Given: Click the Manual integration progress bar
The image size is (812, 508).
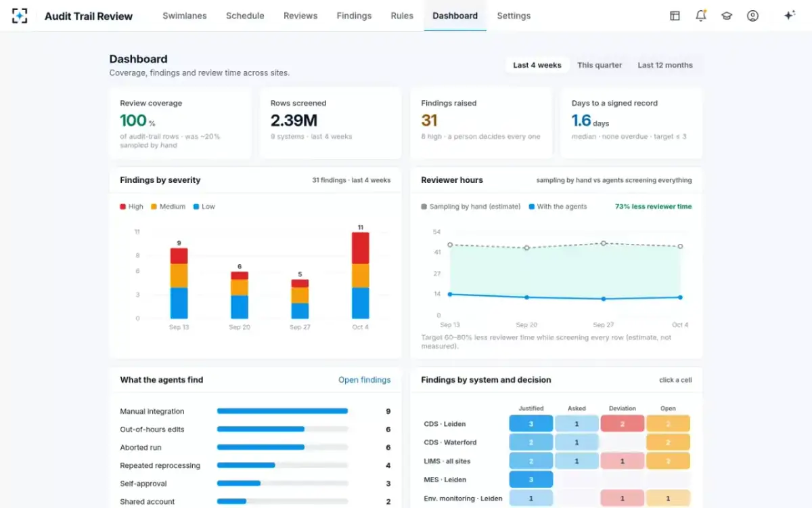Looking at the screenshot, I should [282, 411].
